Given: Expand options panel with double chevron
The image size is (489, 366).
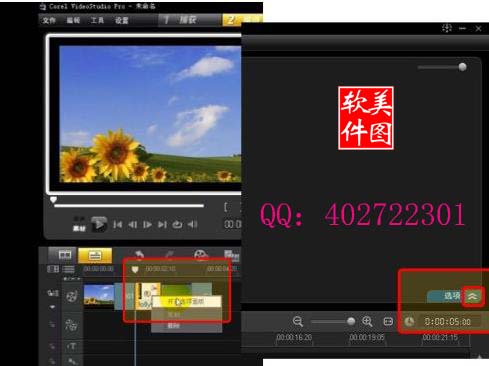Looking at the screenshot, I should pos(473,296).
